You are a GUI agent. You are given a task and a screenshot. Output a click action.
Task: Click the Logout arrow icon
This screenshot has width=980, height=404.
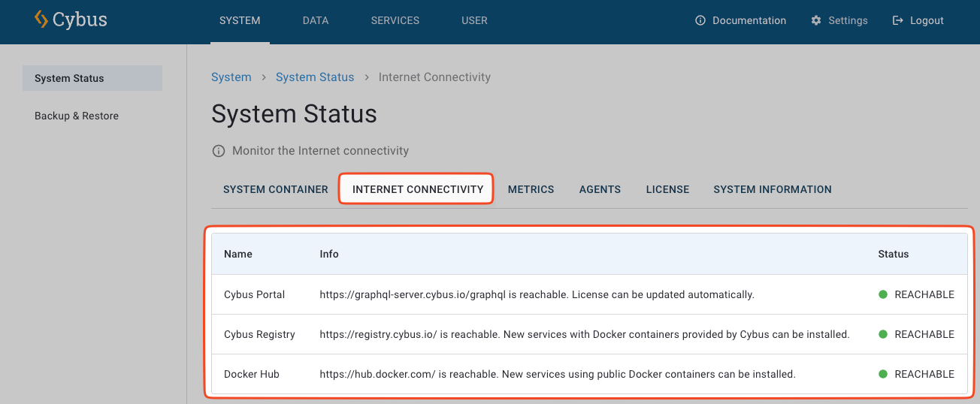tap(897, 21)
